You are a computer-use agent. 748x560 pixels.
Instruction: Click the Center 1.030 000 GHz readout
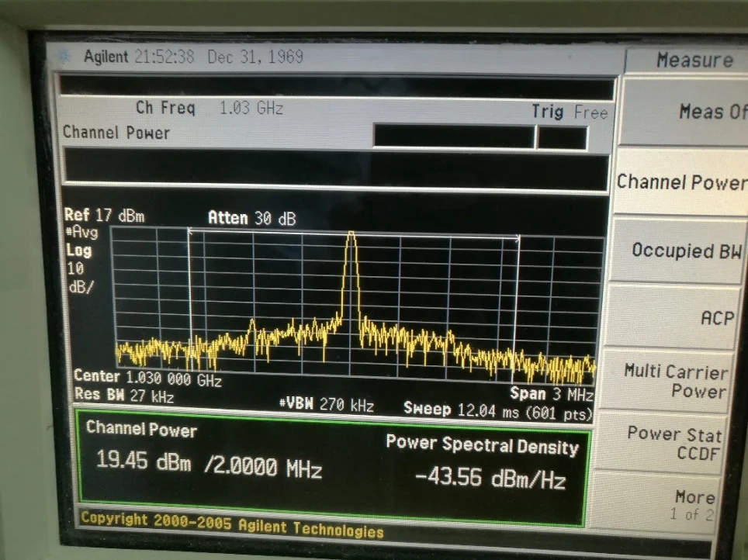coord(148,378)
